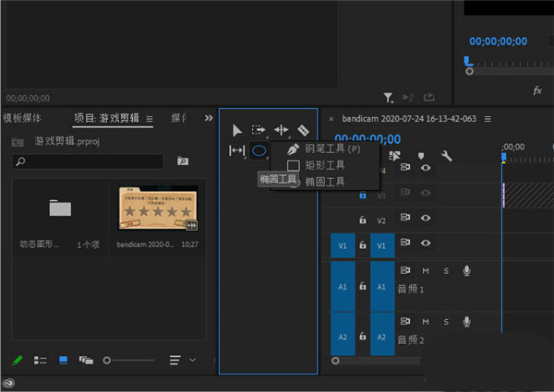The width and height of the screenshot is (554, 392).
Task: Open the project panel menu next to 游戏剪辑
Action: pyautogui.click(x=148, y=118)
